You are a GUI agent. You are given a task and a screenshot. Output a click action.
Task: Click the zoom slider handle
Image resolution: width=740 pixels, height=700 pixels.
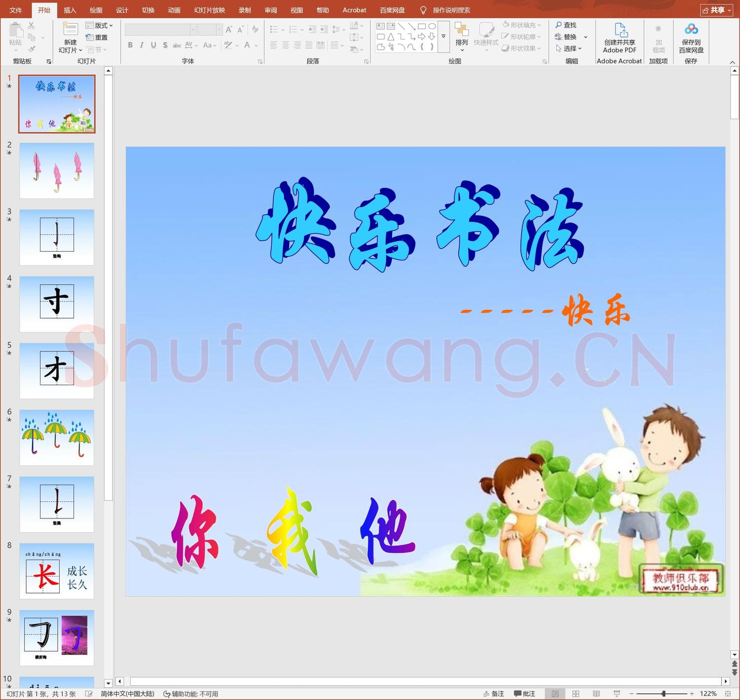(664, 694)
